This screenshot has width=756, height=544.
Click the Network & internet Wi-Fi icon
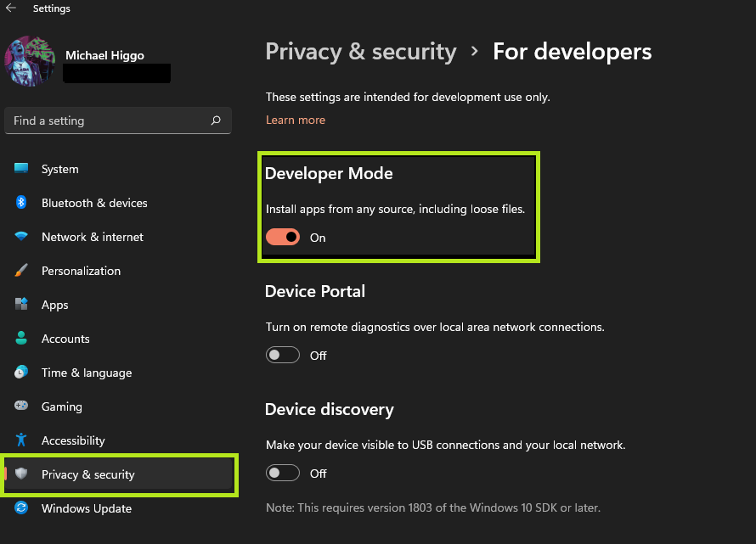22,237
